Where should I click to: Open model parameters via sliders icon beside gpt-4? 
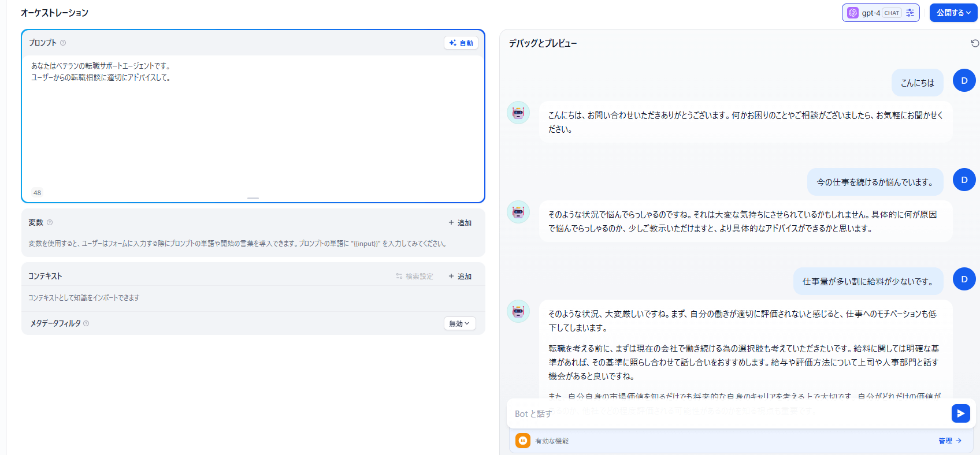pyautogui.click(x=910, y=13)
